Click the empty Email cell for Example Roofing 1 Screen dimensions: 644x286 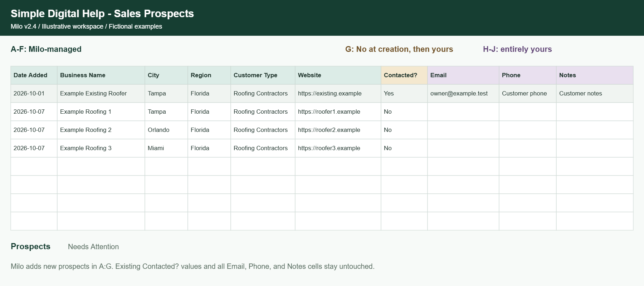(x=463, y=112)
